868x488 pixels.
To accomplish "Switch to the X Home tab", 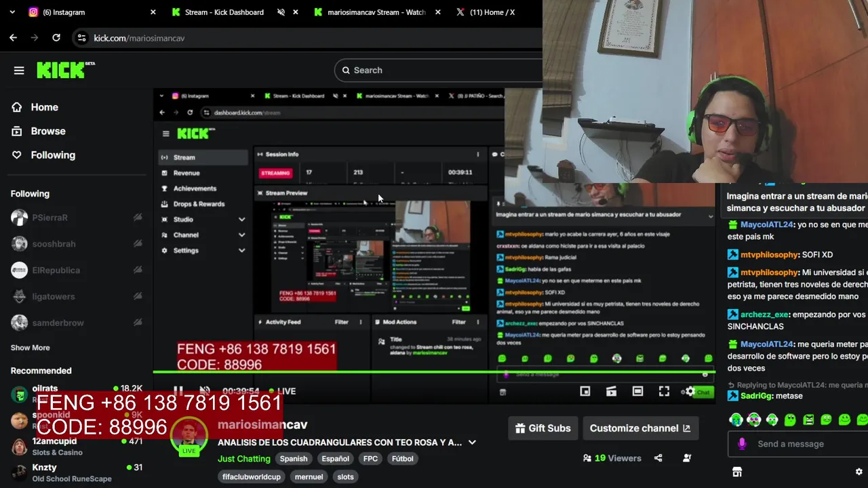I will click(492, 12).
